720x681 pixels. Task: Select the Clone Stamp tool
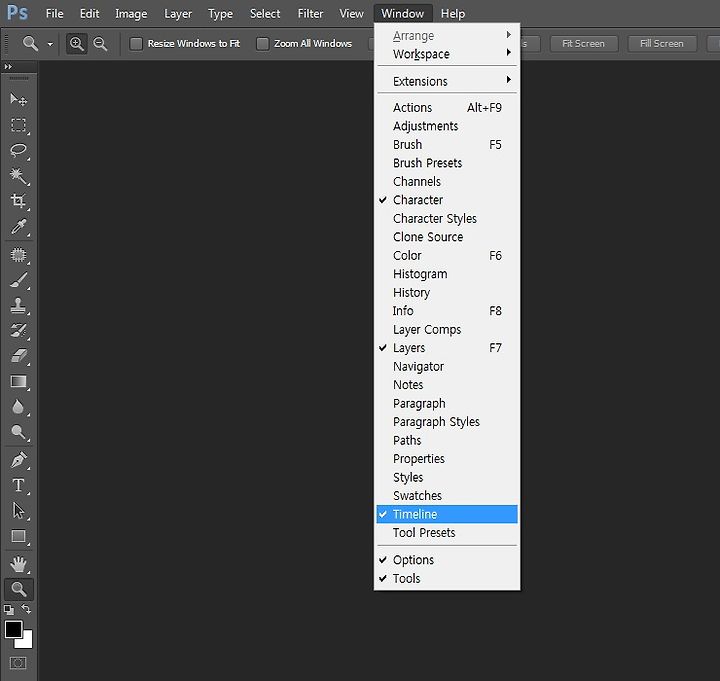[x=18, y=305]
